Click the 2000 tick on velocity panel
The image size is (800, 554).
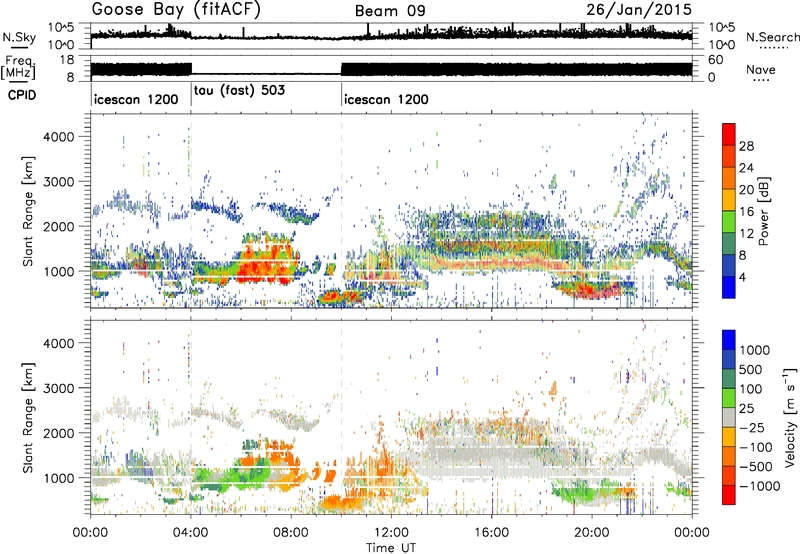click(58, 433)
